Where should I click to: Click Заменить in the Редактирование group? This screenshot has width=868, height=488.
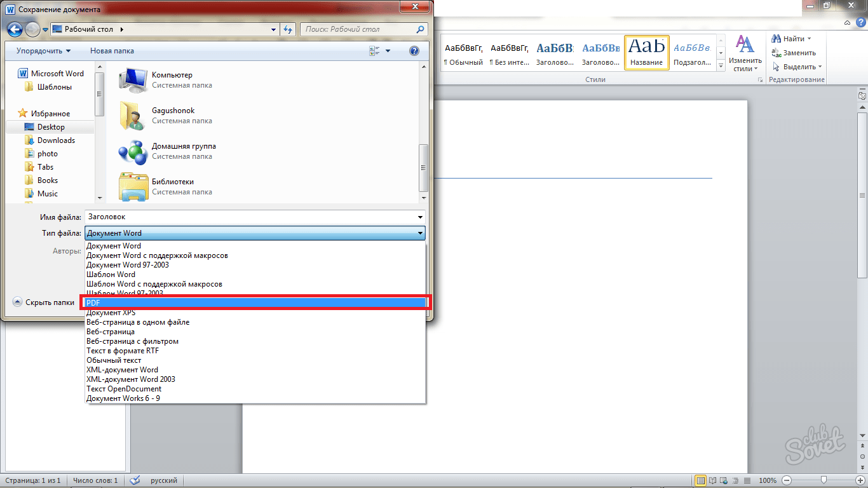[x=794, y=53]
